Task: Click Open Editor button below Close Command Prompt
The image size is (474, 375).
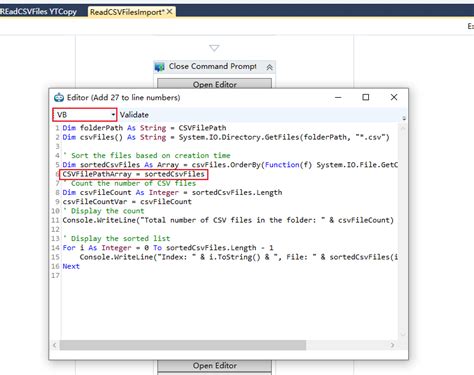Action: 215,84
